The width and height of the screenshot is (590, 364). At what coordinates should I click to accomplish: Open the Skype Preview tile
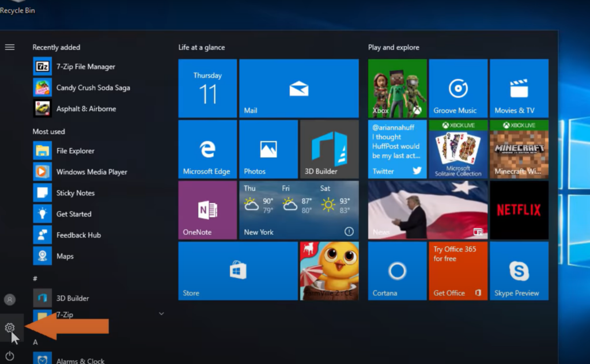[519, 271]
